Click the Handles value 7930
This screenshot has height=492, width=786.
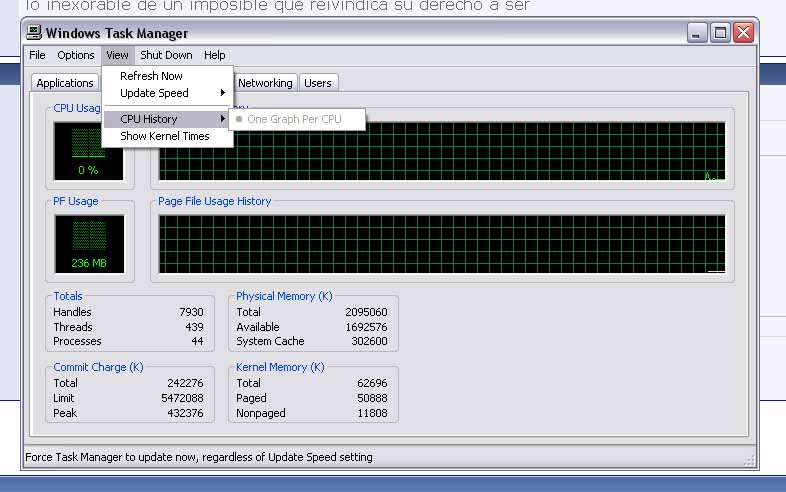(191, 312)
